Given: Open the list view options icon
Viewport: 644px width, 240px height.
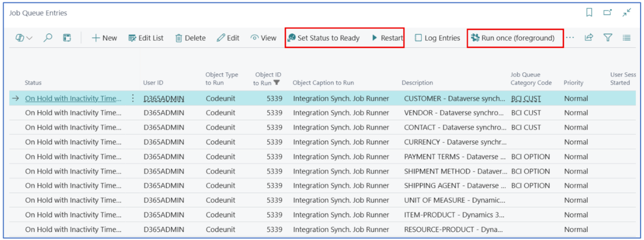Looking at the screenshot, I should point(626,38).
